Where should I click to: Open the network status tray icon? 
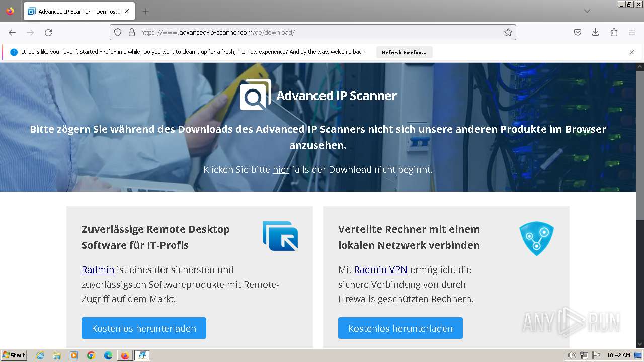(x=584, y=355)
